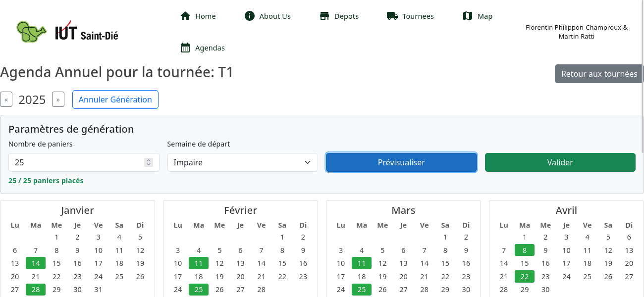644x297 pixels.
Task: Click the Nombre de paniers input field
Action: coord(74,162)
